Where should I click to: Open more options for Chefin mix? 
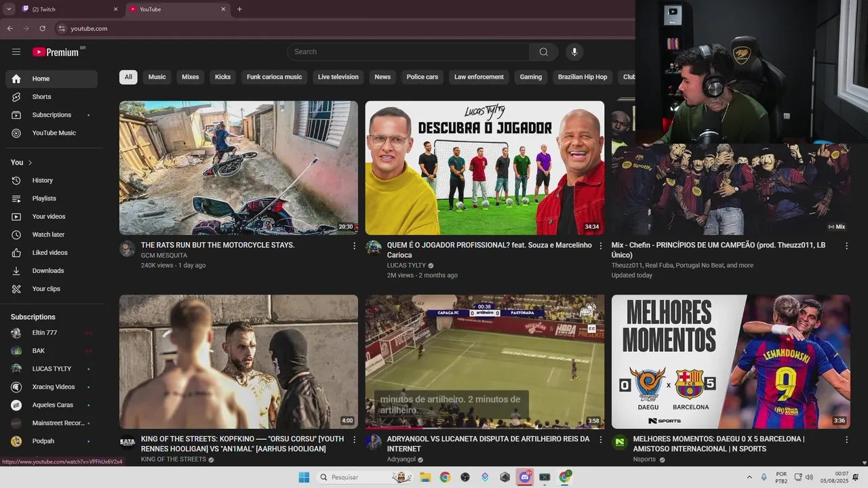tap(846, 246)
